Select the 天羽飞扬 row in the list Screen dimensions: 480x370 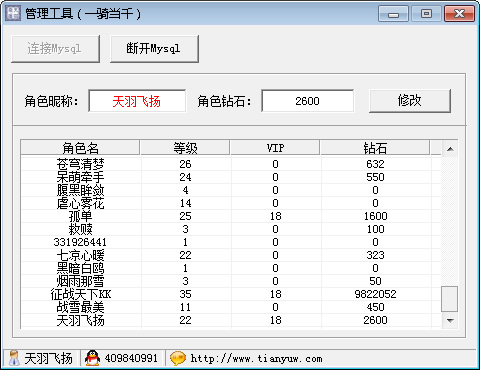coord(231,320)
